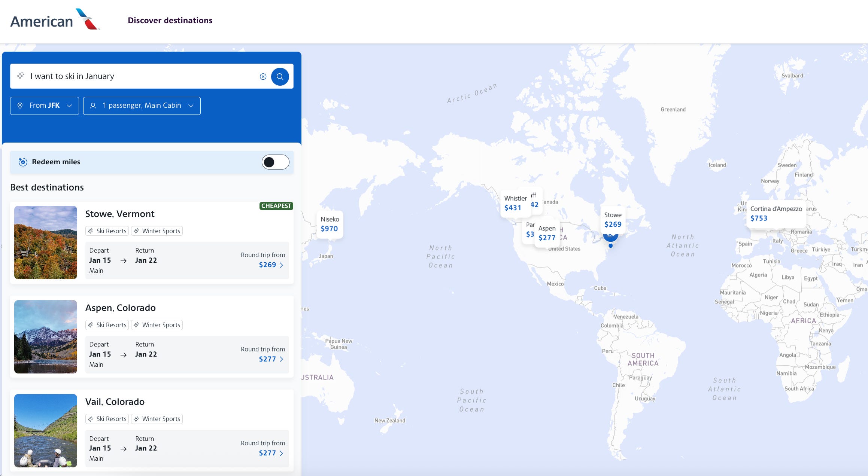Open the Aspen, Colorado photo thumbnail

click(46, 336)
